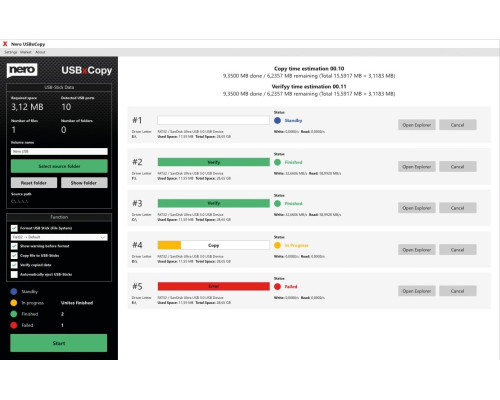
Task: Click the 3,12 MB required space value
Action: (27, 107)
